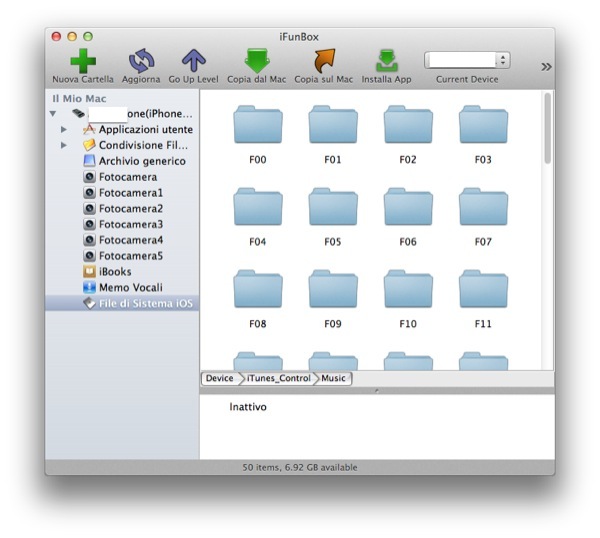Show more toolbar items via overflow chevron
Image resolution: width=600 pixels, height=538 pixels.
tap(546, 67)
